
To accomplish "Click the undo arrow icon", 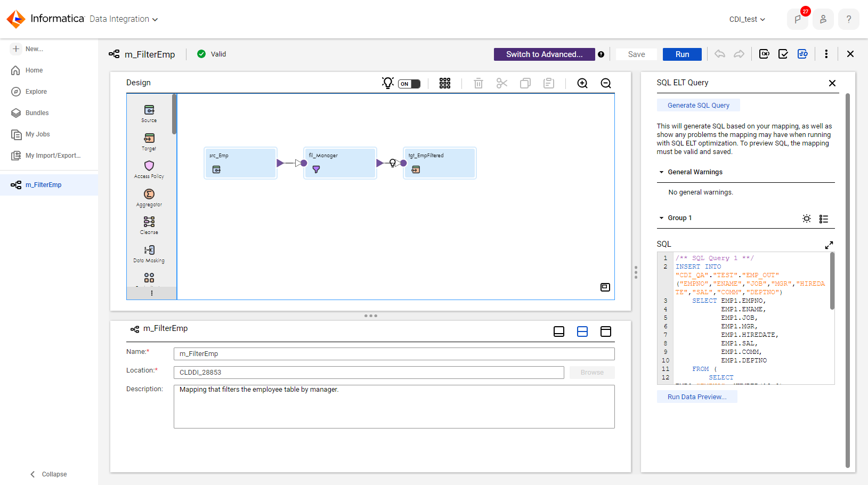I will tap(720, 54).
